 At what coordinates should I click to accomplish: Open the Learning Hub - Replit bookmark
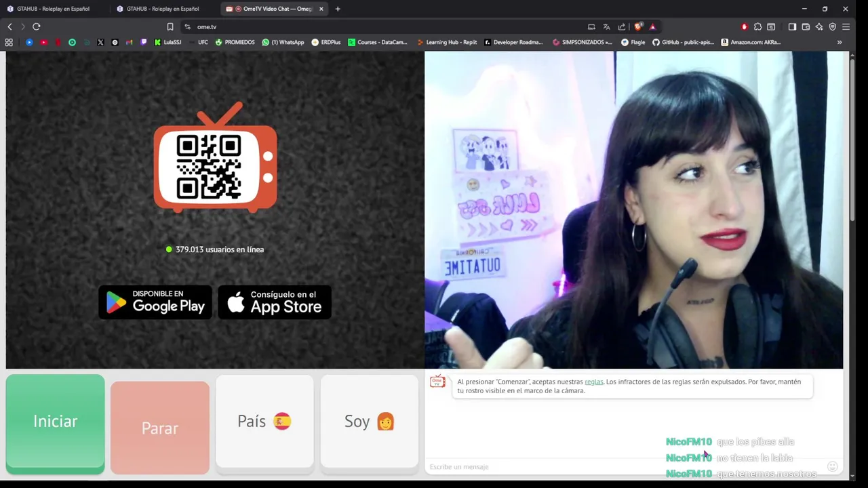[x=447, y=42]
